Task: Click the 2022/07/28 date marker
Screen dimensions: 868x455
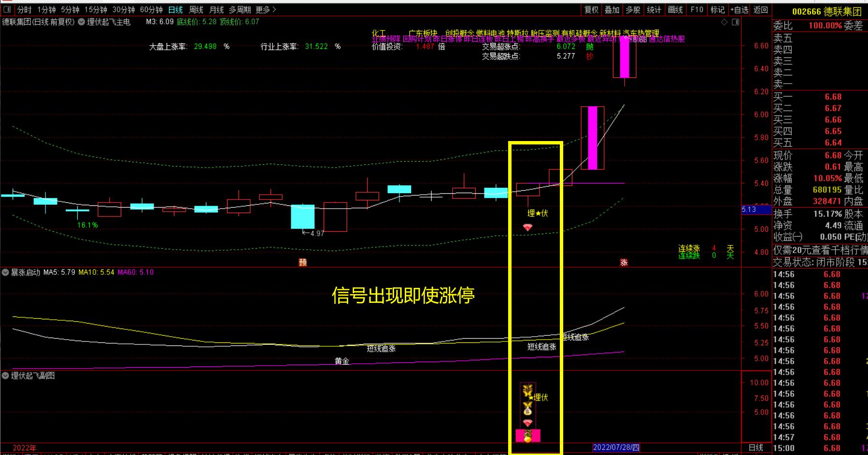Action: point(616,448)
